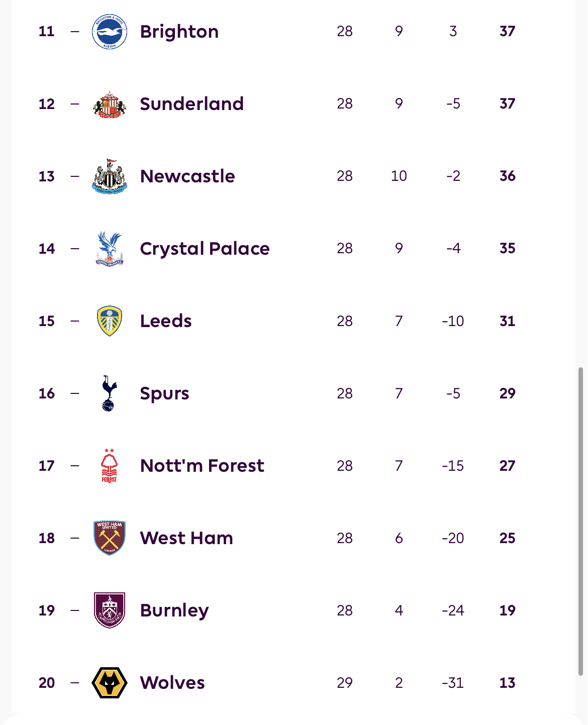Image resolution: width=588 pixels, height=725 pixels.
Task: View the West Ham team page
Action: coord(186,538)
